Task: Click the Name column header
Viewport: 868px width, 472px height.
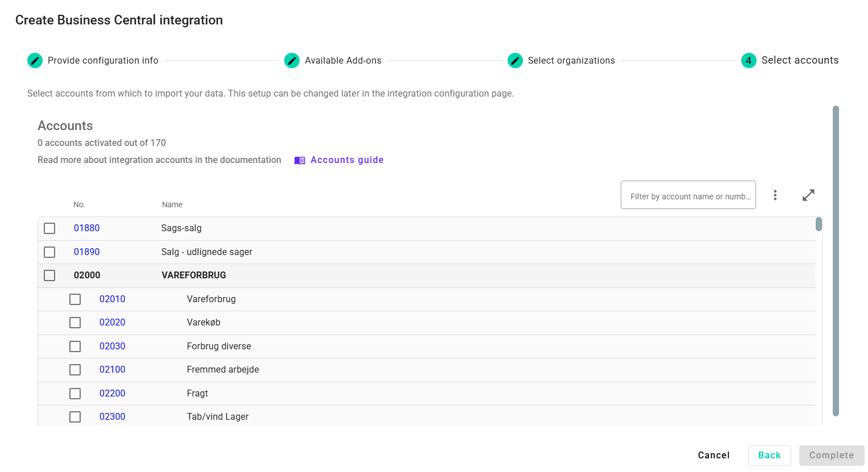Action: coord(172,204)
